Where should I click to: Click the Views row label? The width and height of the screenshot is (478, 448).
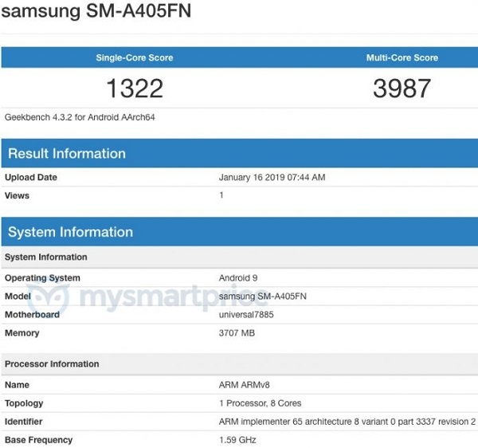click(17, 195)
